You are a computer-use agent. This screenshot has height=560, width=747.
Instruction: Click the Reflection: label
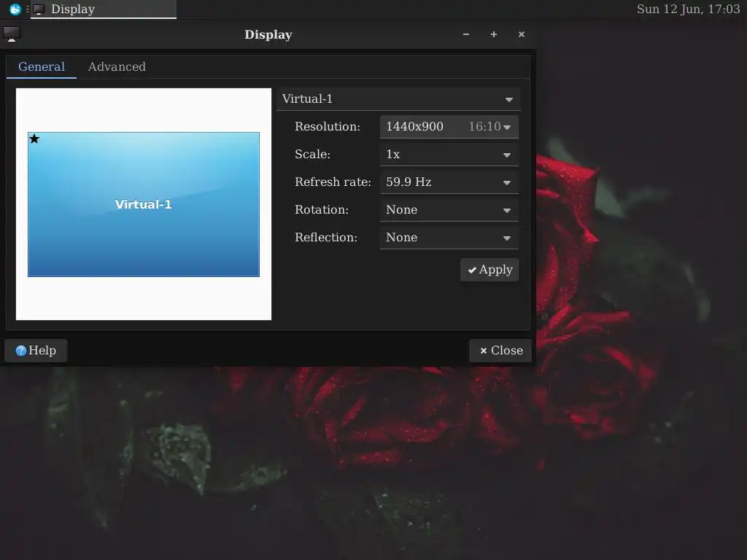click(326, 237)
